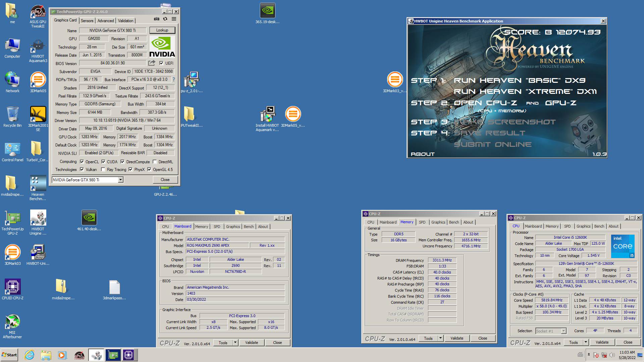Open 3dmarkpass text file icon
This screenshot has height=362, width=644.
tap(114, 290)
